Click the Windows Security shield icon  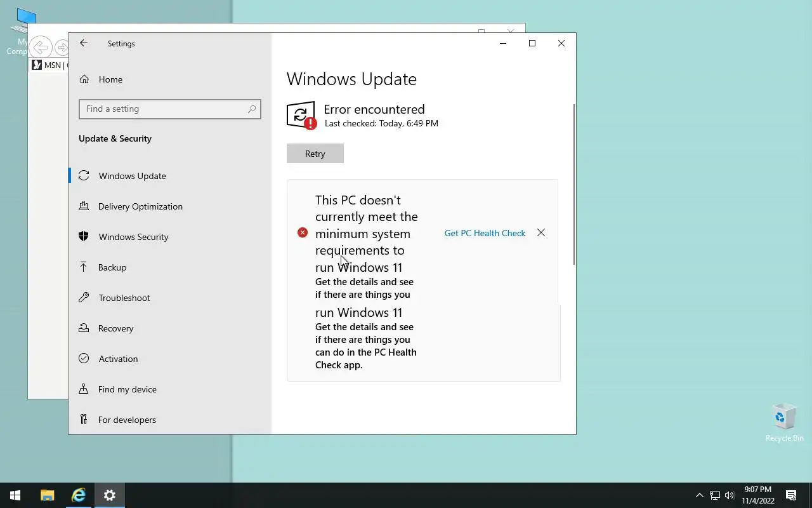[84, 237]
